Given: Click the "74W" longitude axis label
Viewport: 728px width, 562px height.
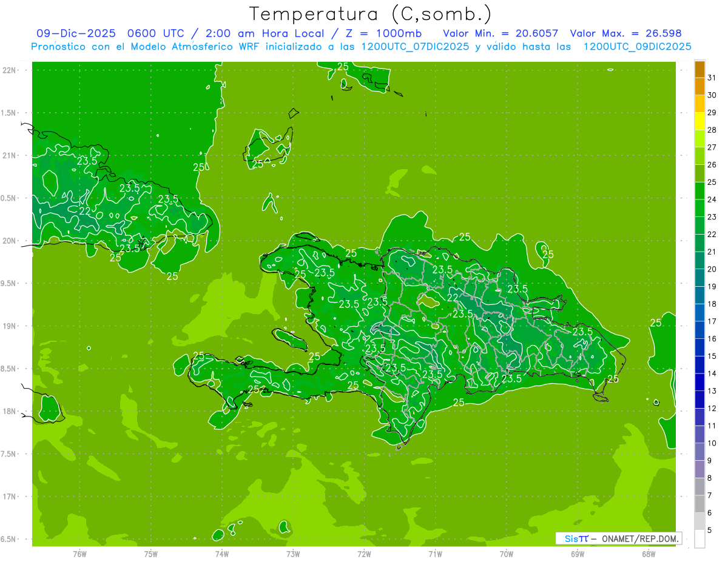Looking at the screenshot, I should [x=221, y=554].
